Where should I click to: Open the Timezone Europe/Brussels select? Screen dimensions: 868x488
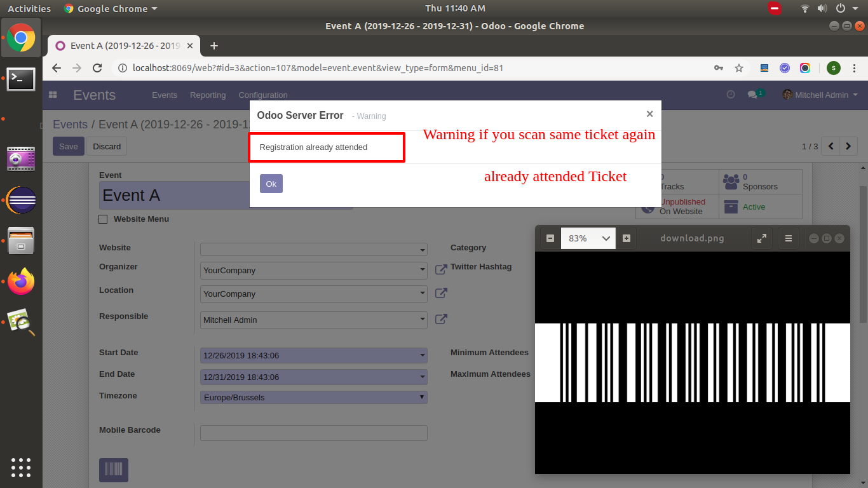click(314, 397)
